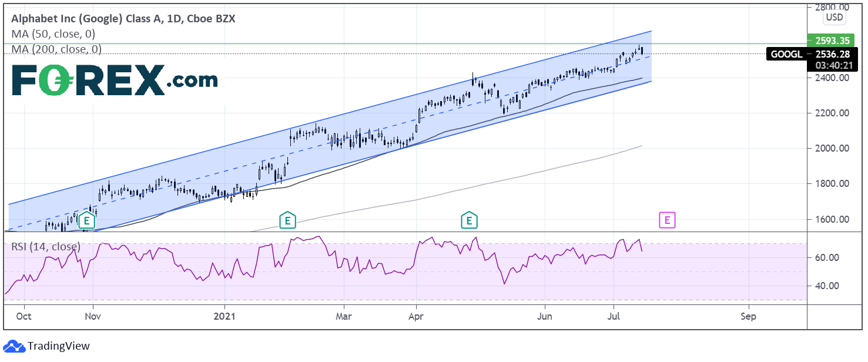Open the TradingView text link
Screen dimensions: 868x362
pos(59,346)
